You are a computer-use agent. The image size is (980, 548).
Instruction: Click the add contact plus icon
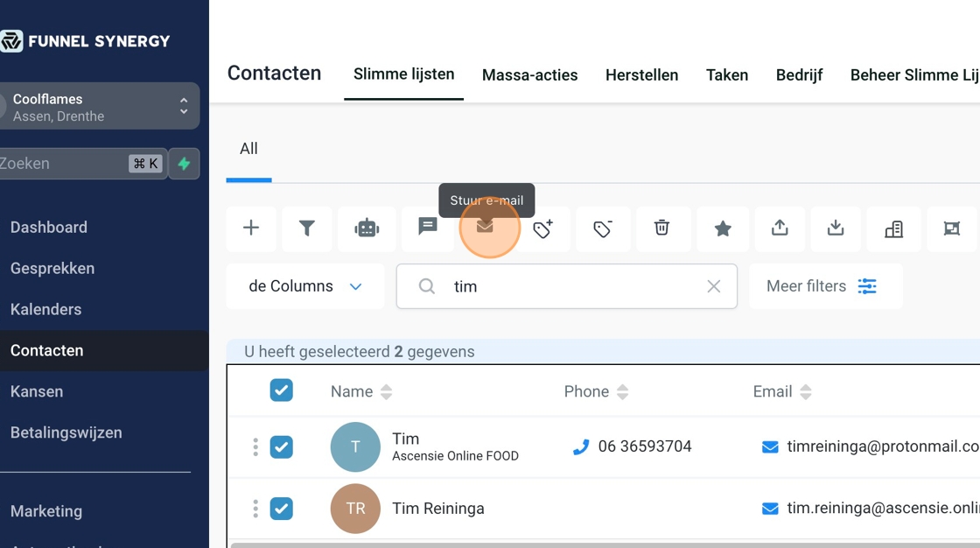point(251,228)
